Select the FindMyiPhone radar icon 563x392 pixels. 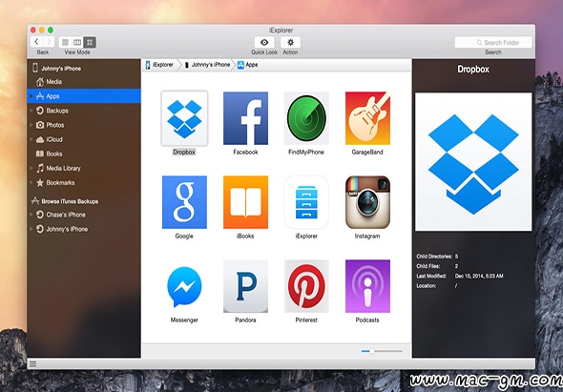[306, 118]
